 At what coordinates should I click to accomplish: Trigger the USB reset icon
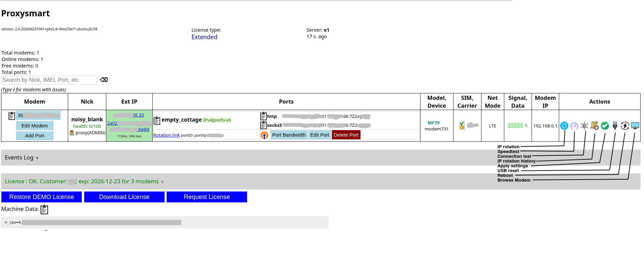pos(615,126)
